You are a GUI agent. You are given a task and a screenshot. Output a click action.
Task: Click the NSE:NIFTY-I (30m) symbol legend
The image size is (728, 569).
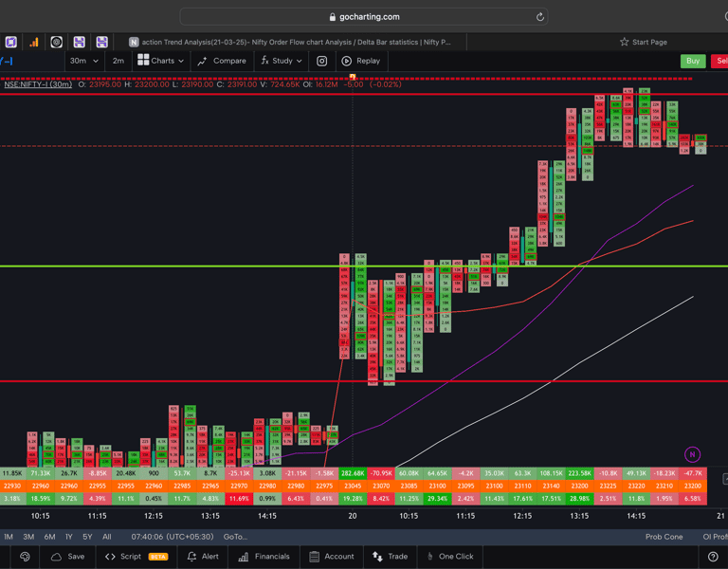tap(38, 84)
